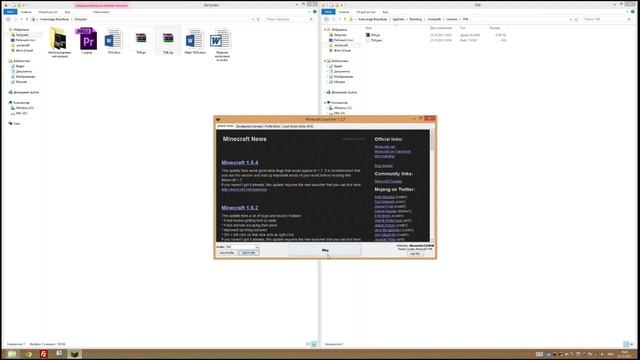This screenshot has height=360, width=640.
Task: Open the Minecraft on Facebook link
Action: coord(393,151)
